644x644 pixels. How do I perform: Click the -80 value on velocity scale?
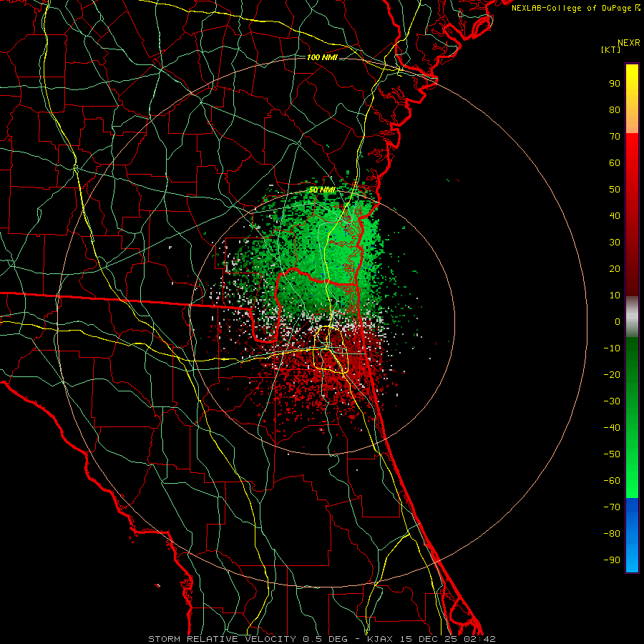(612, 534)
